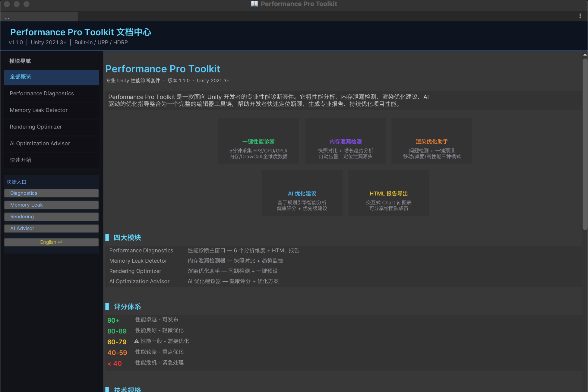Click the 性能较差 - 重点优化 description

pyautogui.click(x=159, y=352)
